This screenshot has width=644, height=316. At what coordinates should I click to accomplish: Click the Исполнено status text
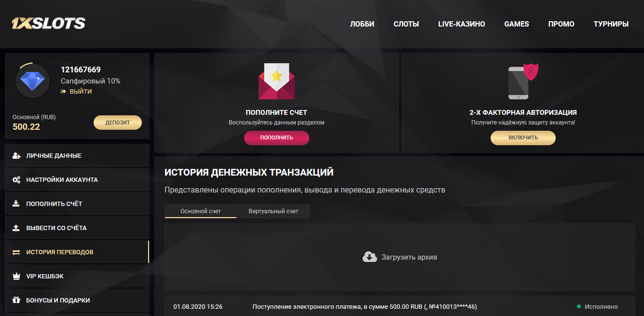pos(601,307)
